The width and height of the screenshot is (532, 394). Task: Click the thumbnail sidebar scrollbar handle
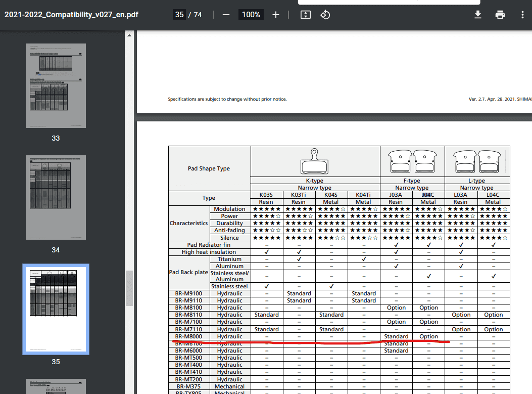[x=129, y=288]
